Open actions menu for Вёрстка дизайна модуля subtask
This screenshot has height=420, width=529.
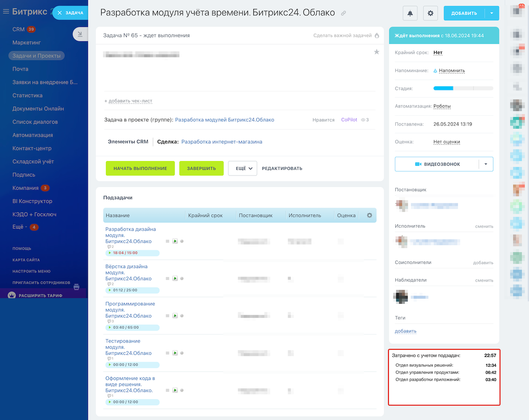pyautogui.click(x=167, y=278)
